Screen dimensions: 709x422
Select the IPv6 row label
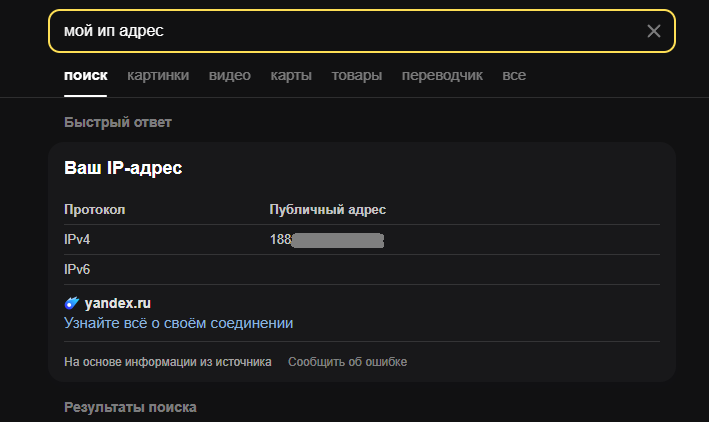77,269
